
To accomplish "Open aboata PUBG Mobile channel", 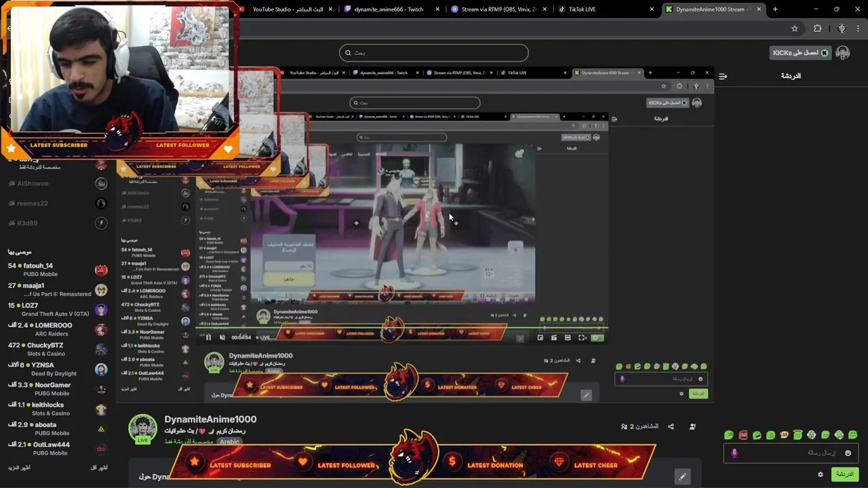I will 58,428.
